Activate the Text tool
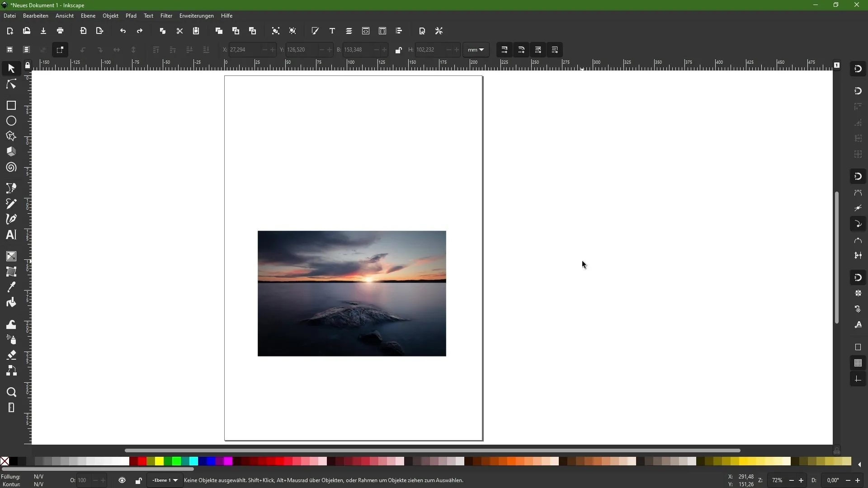This screenshot has height=488, width=868. 11,235
